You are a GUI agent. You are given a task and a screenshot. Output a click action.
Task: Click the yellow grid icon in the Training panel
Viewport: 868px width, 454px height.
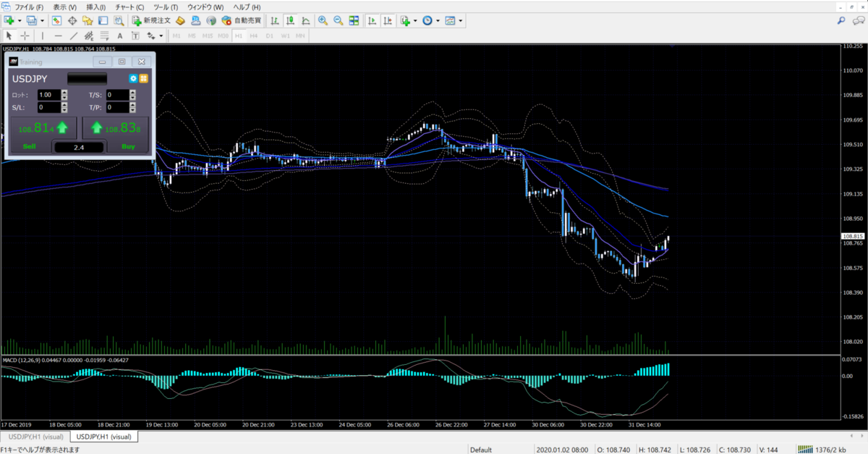click(x=144, y=77)
